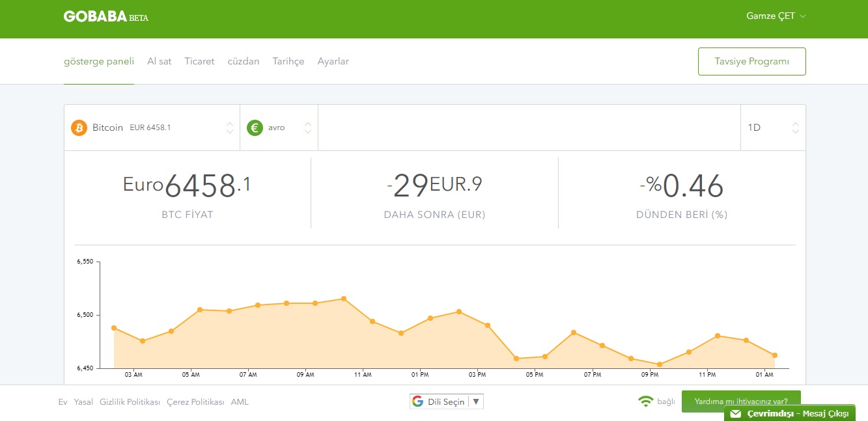Open the AML footer link
Viewport: 868px width, 421px height.
click(240, 402)
